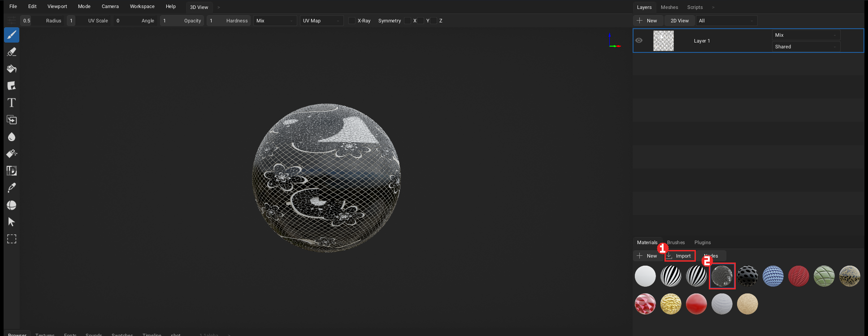
Task: Select the Clone tool
Action: (12, 120)
